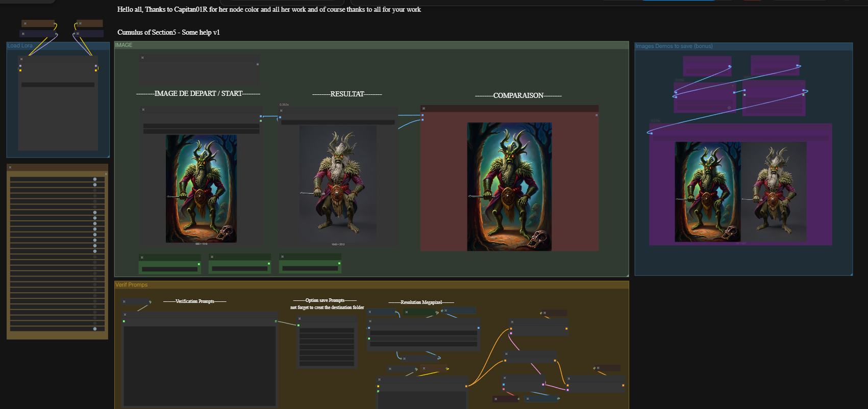Collapse the large Verification Prompts text node
Screen dimensions: 868x409
pyautogui.click(x=125, y=315)
